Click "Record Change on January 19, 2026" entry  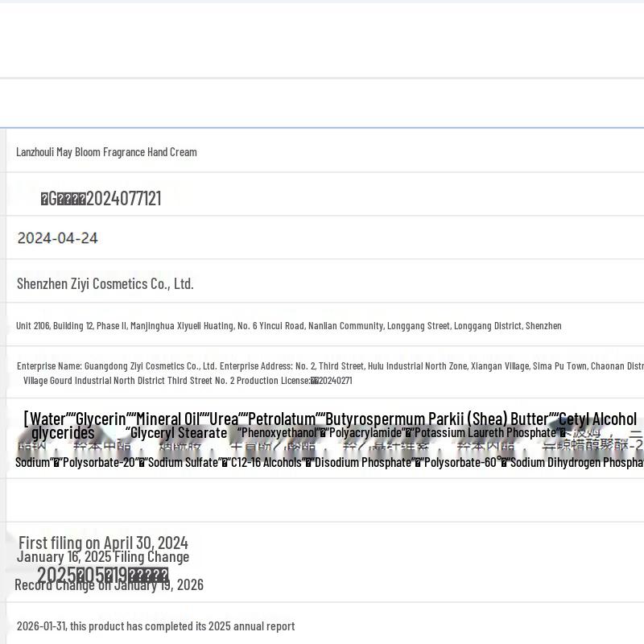click(109, 585)
